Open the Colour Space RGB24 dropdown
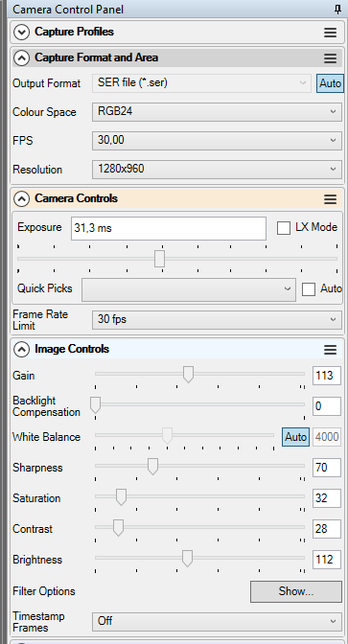 [217, 112]
